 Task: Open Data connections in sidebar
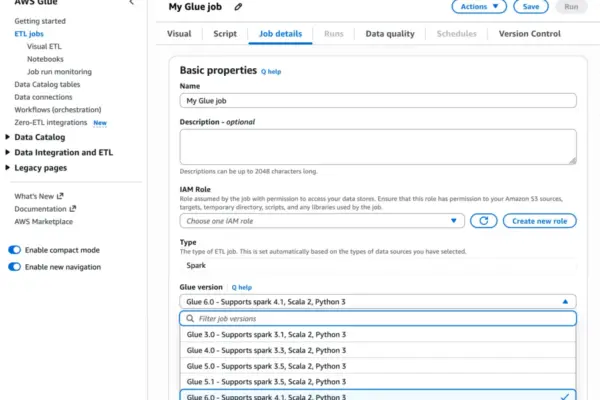coord(43,97)
